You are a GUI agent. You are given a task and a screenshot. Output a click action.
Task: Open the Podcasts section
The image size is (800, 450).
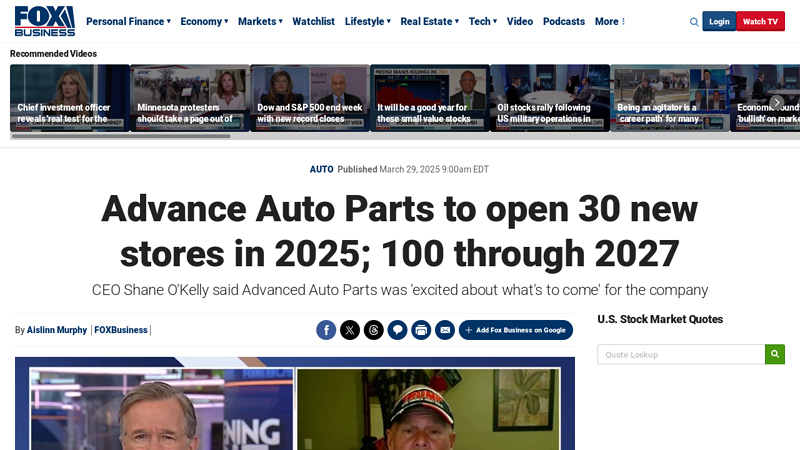pyautogui.click(x=564, y=21)
